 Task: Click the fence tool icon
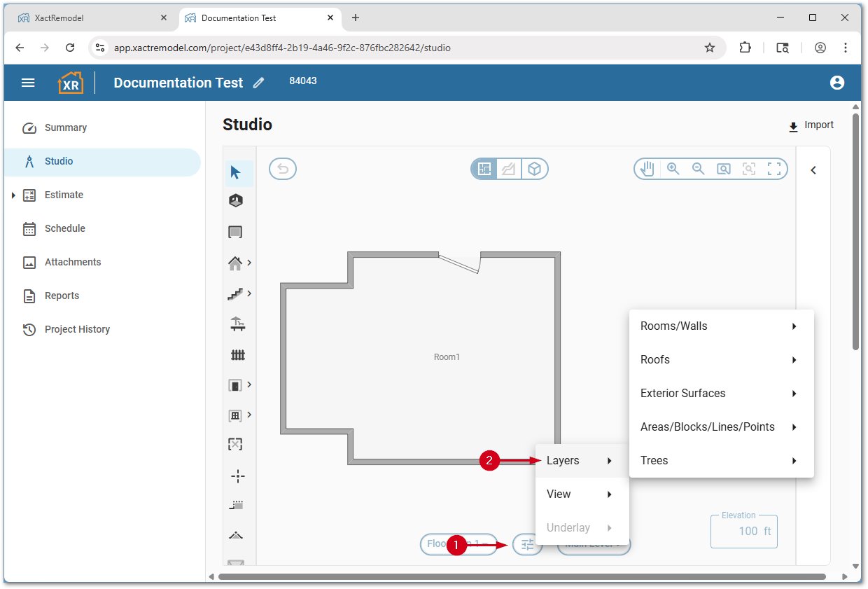tap(238, 355)
